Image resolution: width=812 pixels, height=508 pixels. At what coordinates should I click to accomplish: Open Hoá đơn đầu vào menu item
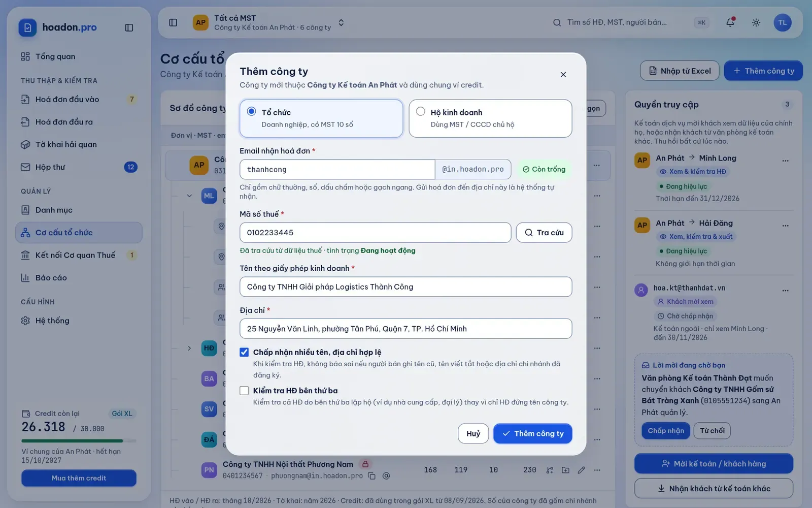(x=79, y=99)
